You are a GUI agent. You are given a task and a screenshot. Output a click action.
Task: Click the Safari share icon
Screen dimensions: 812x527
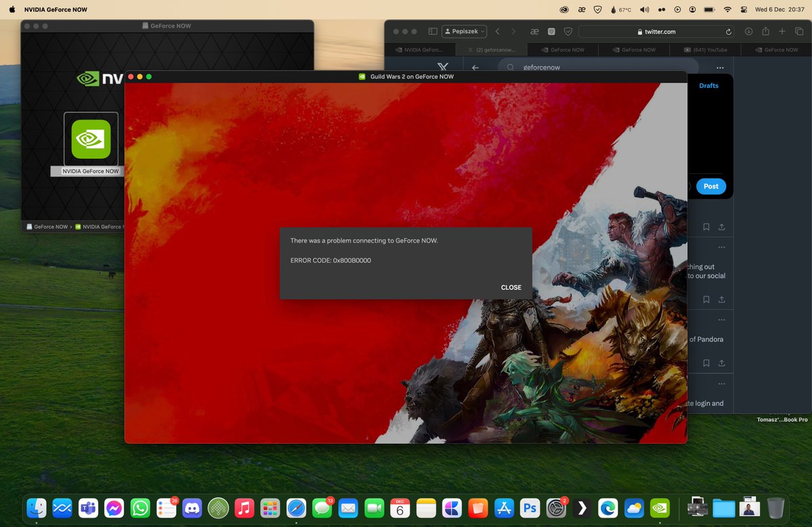pyautogui.click(x=765, y=32)
